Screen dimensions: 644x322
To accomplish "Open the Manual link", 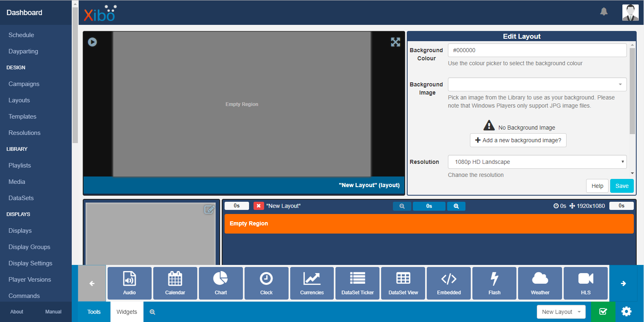I will tap(53, 312).
